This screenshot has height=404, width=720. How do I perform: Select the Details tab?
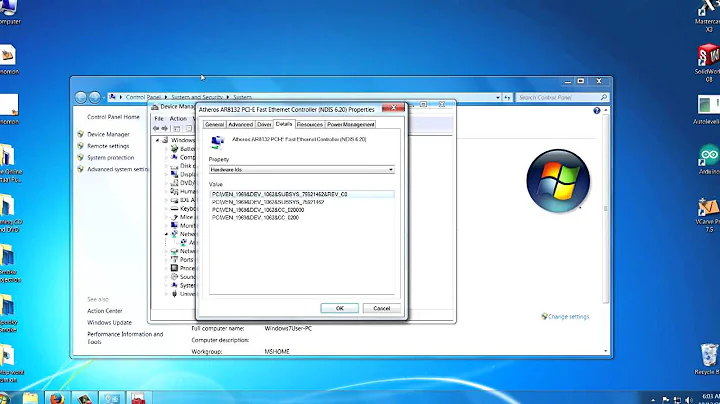point(284,124)
